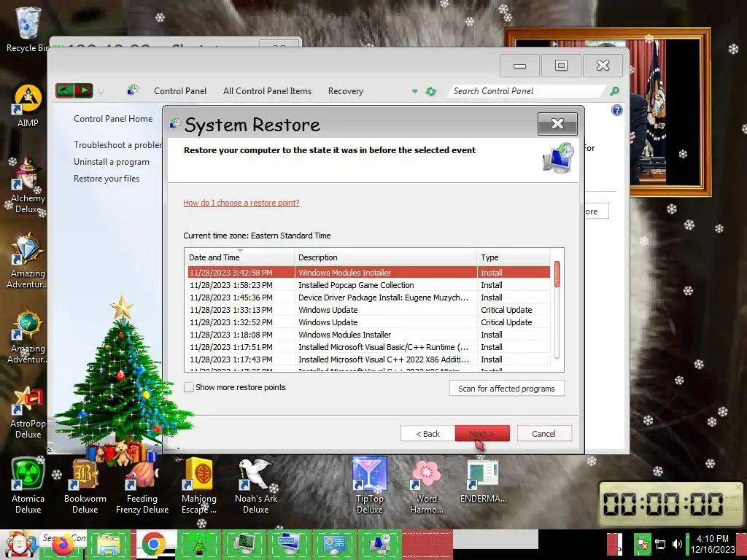Open Firefox from the taskbar
Viewport: 747px width, 560px height.
(63, 545)
